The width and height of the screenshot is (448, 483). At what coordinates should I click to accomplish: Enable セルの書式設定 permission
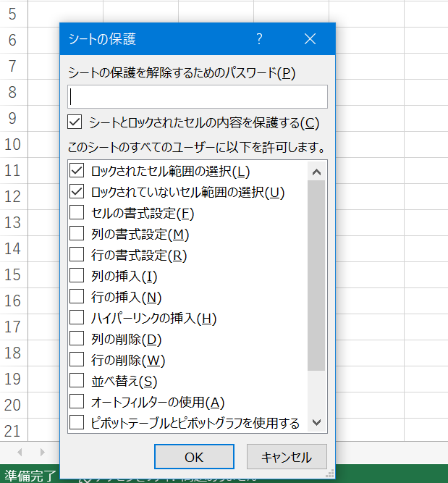click(77, 214)
